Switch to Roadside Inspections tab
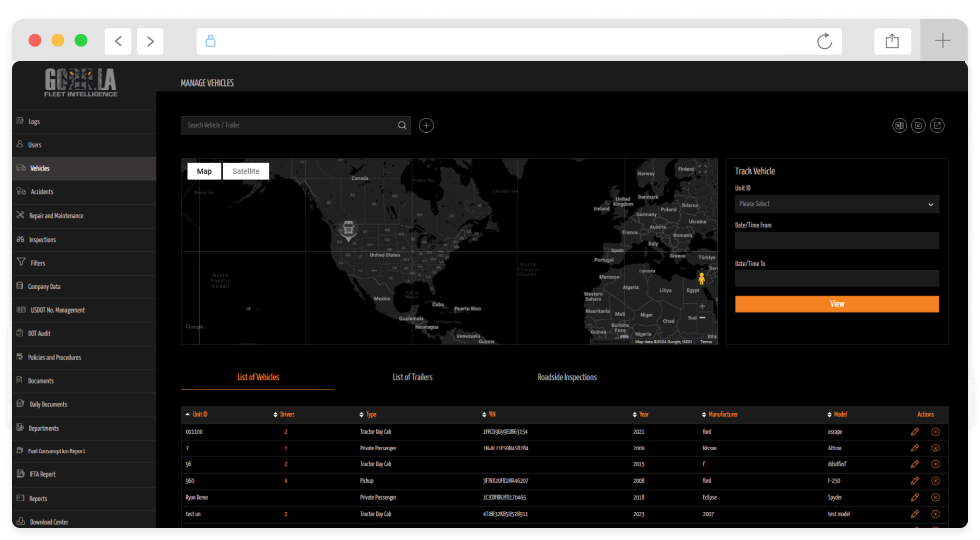This screenshot has width=980, height=540. click(567, 378)
